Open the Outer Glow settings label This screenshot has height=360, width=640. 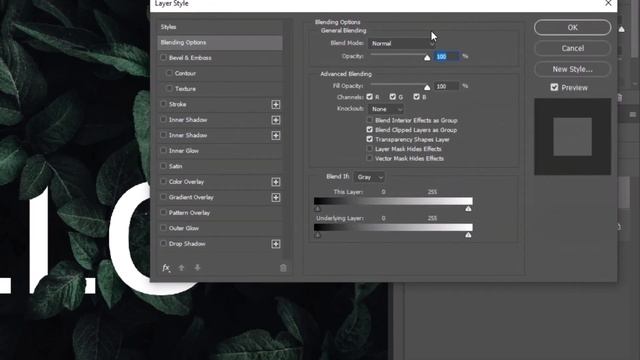(184, 228)
